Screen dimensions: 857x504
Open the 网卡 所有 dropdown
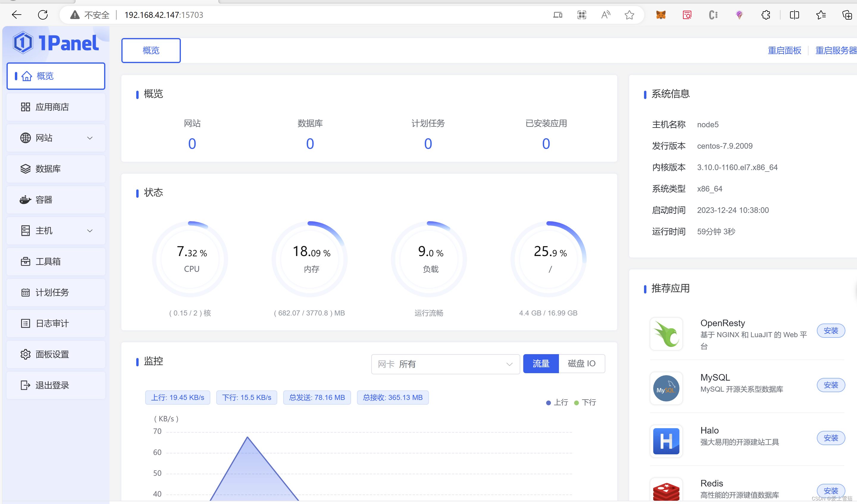click(x=445, y=364)
